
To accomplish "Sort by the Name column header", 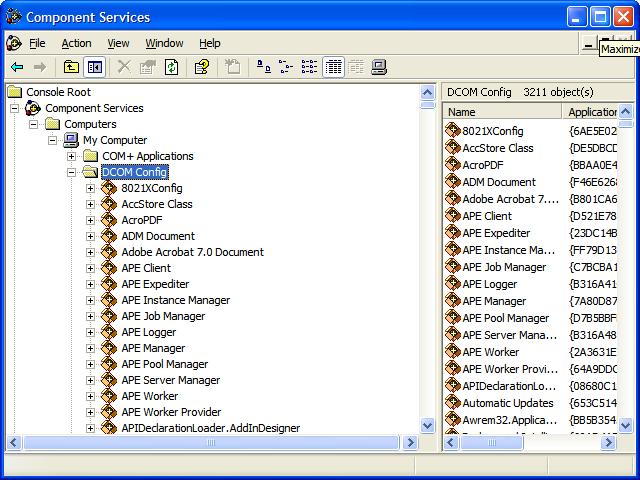I will 500,112.
